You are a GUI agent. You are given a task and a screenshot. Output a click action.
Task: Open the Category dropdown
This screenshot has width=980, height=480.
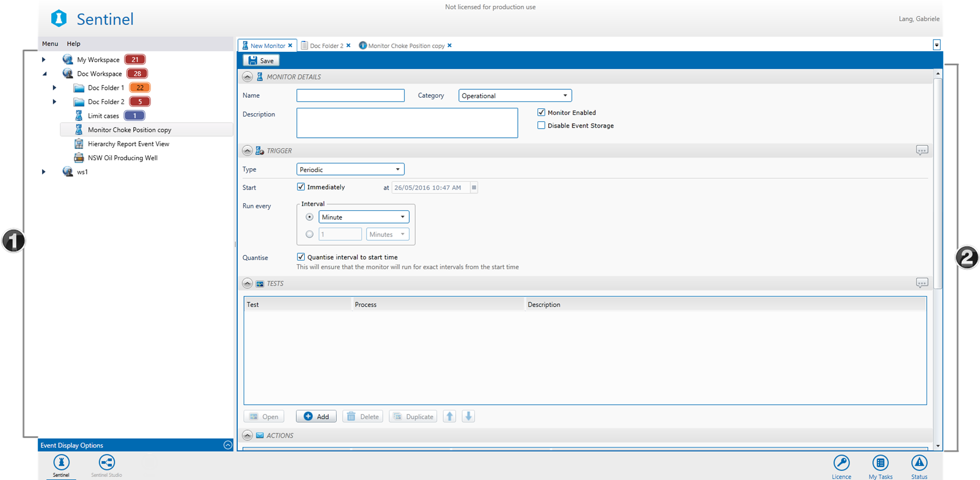point(515,96)
